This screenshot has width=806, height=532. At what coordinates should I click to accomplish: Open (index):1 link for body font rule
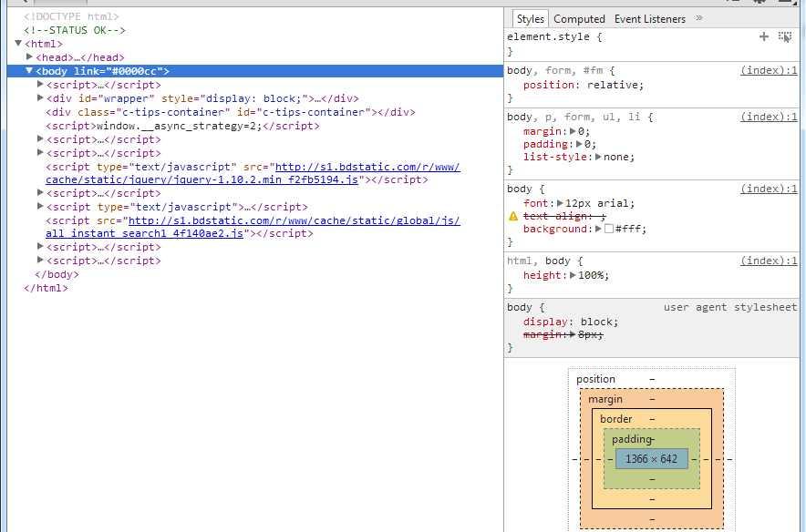[769, 189]
